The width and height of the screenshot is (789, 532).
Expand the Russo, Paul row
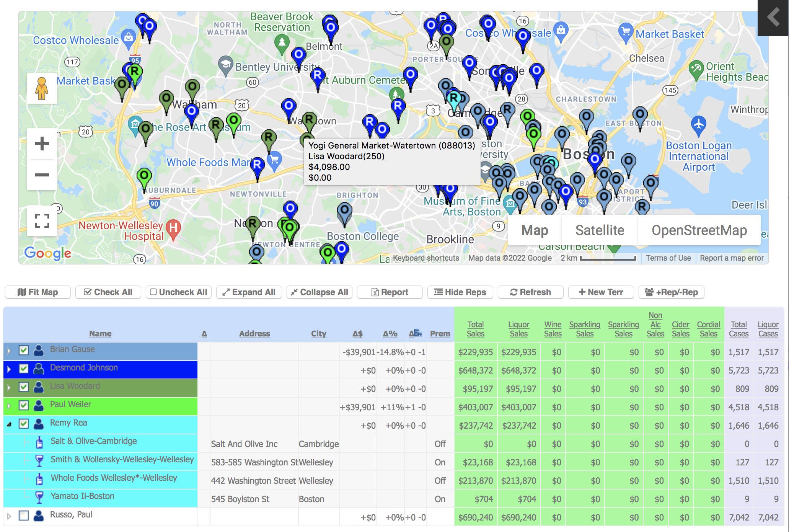pyautogui.click(x=9, y=516)
